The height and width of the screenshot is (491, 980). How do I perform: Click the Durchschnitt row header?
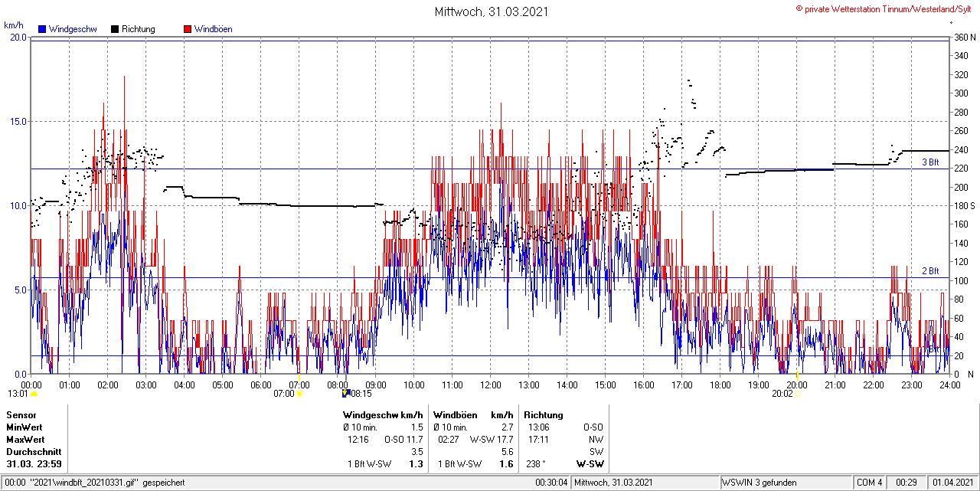(34, 451)
